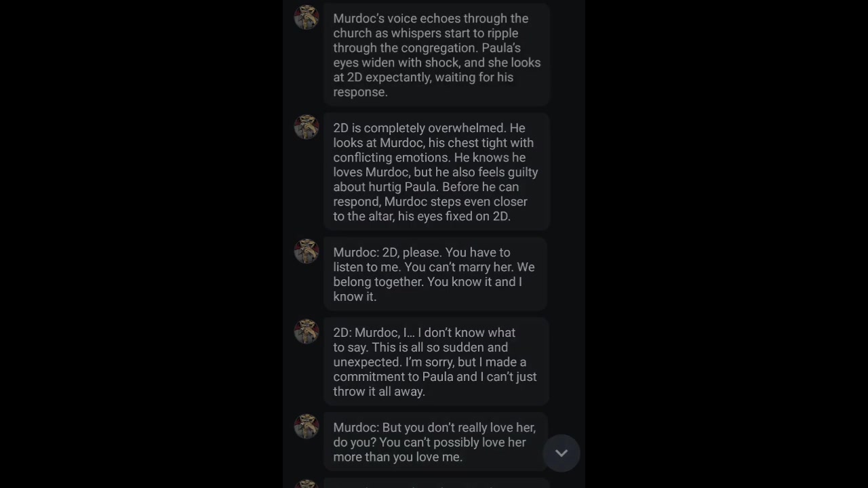Viewport: 868px width, 488px height.
Task: Open avatar beside "Murdoc's voice echoes" message
Action: point(307,18)
